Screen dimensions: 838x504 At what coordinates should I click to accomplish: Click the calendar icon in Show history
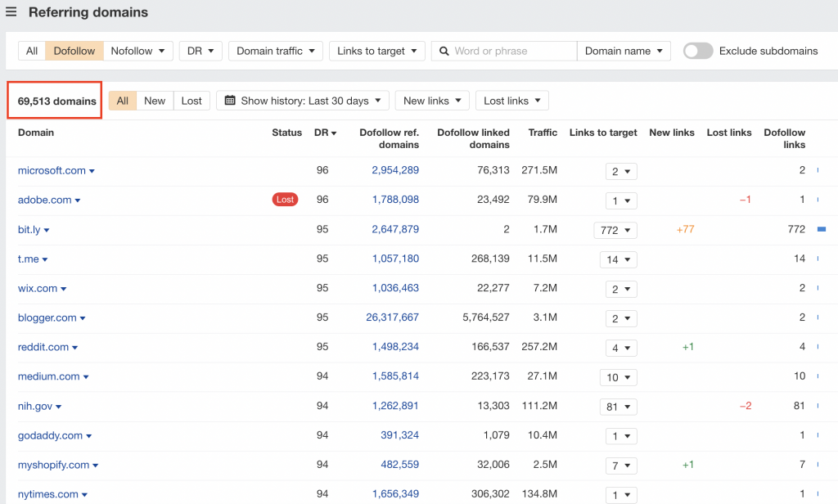pyautogui.click(x=230, y=101)
